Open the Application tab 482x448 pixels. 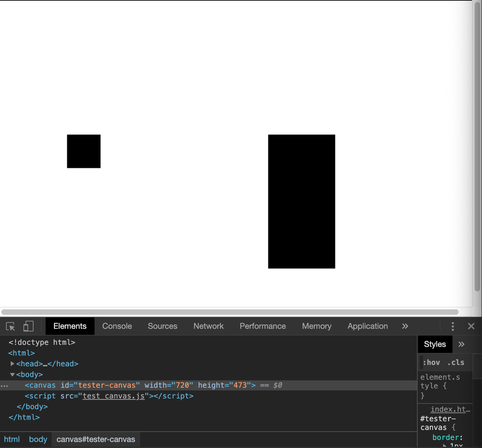click(x=368, y=326)
